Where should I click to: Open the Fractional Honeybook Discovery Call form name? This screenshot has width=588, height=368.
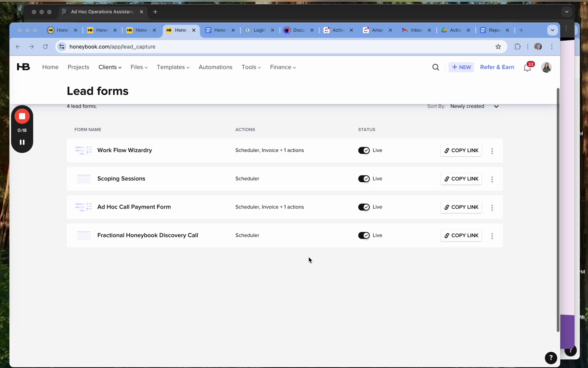(148, 235)
